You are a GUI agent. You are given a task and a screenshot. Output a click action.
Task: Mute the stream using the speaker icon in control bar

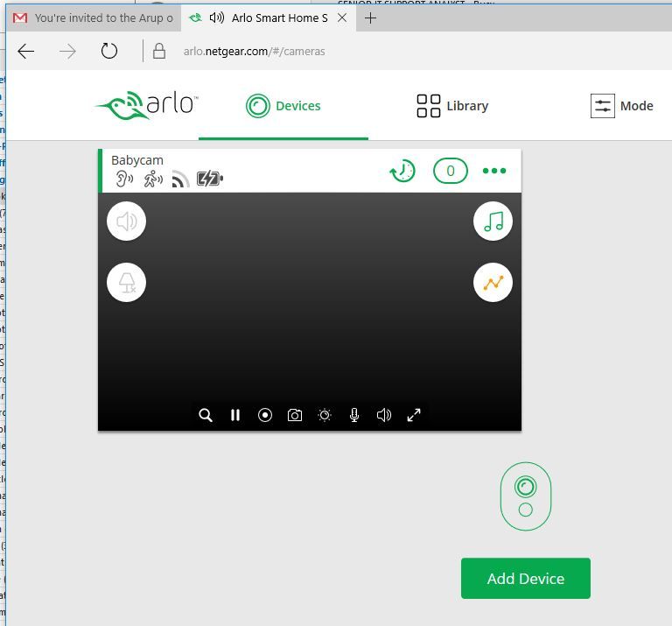coord(384,415)
